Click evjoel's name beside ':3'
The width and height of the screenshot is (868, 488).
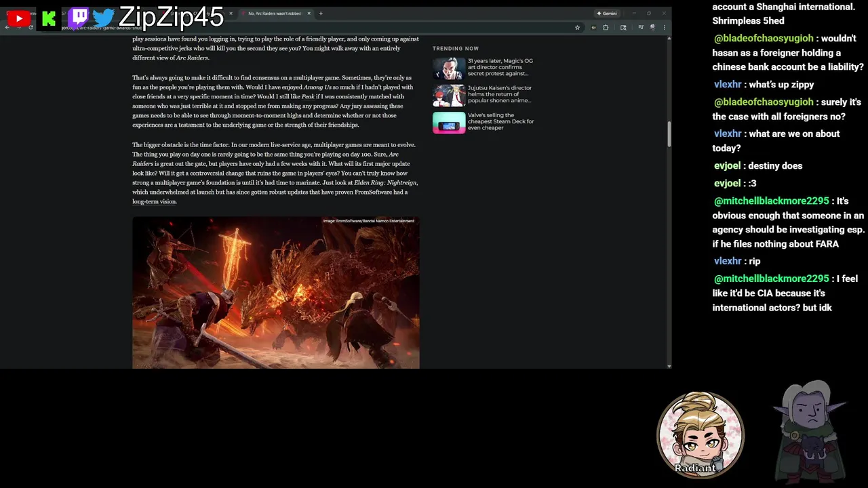click(727, 184)
